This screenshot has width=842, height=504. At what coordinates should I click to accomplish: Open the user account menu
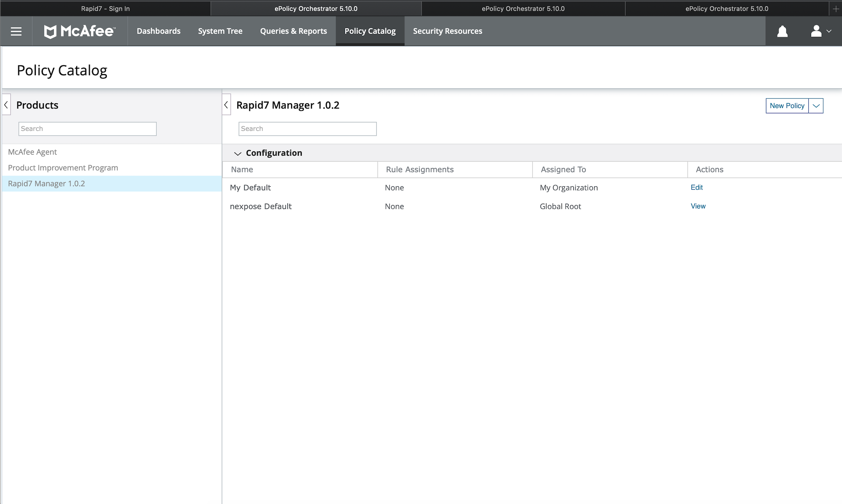click(x=820, y=31)
